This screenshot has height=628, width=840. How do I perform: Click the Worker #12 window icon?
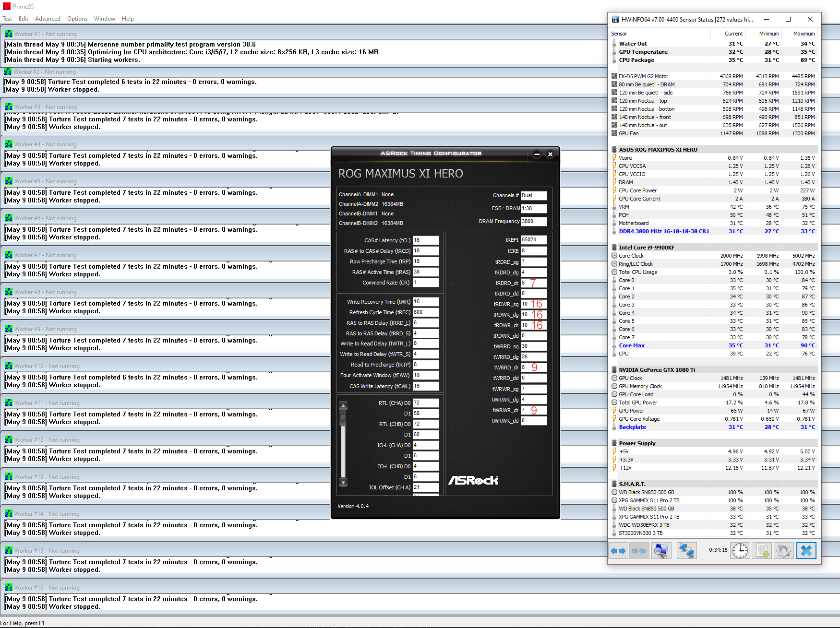pyautogui.click(x=9, y=440)
